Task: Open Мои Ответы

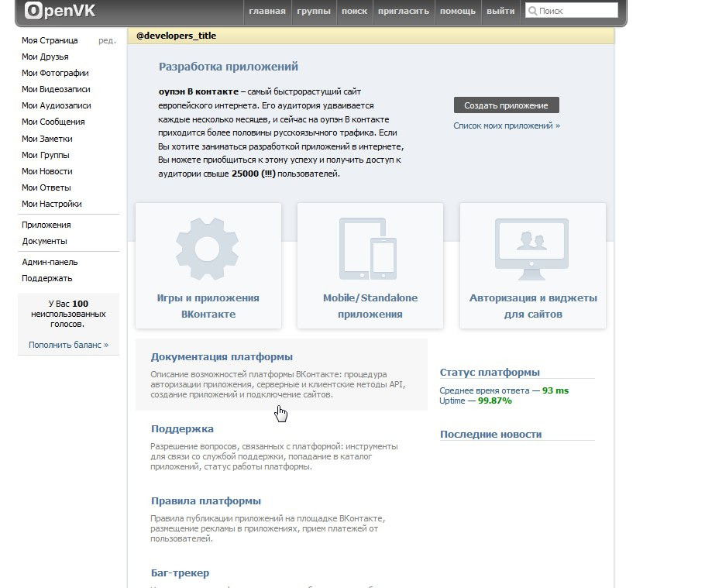Action: pyautogui.click(x=46, y=187)
